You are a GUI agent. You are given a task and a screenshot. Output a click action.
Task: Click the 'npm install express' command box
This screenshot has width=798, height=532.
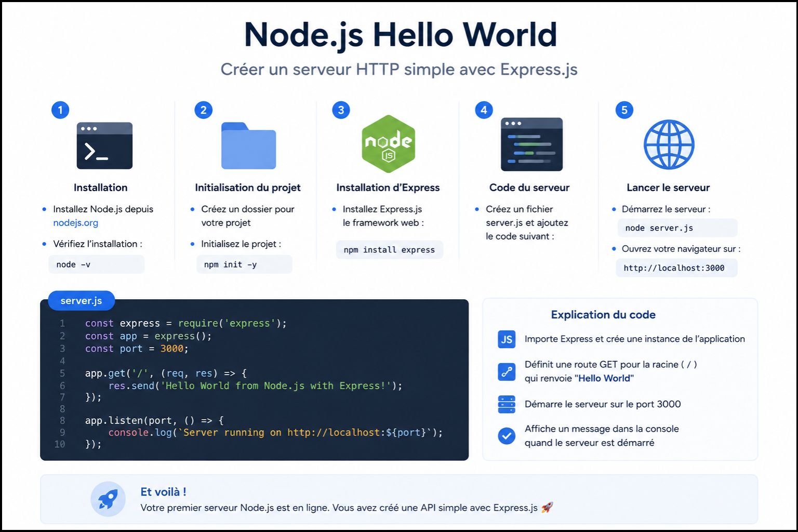(389, 250)
